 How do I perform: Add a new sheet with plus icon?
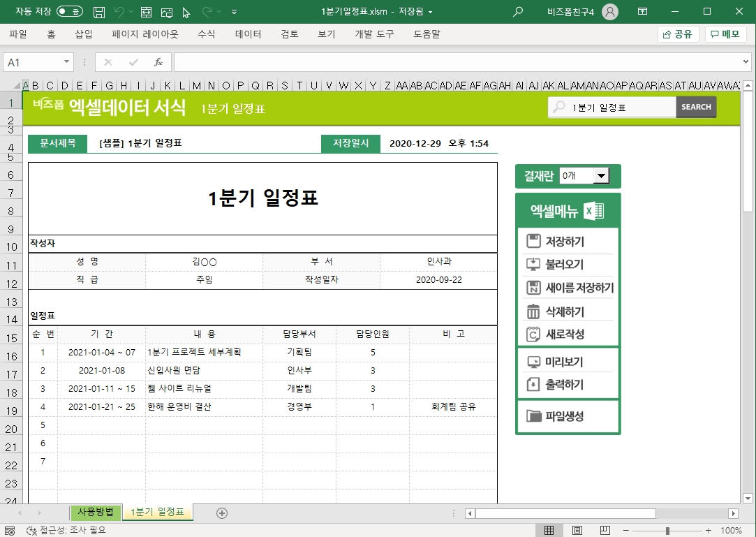[222, 513]
